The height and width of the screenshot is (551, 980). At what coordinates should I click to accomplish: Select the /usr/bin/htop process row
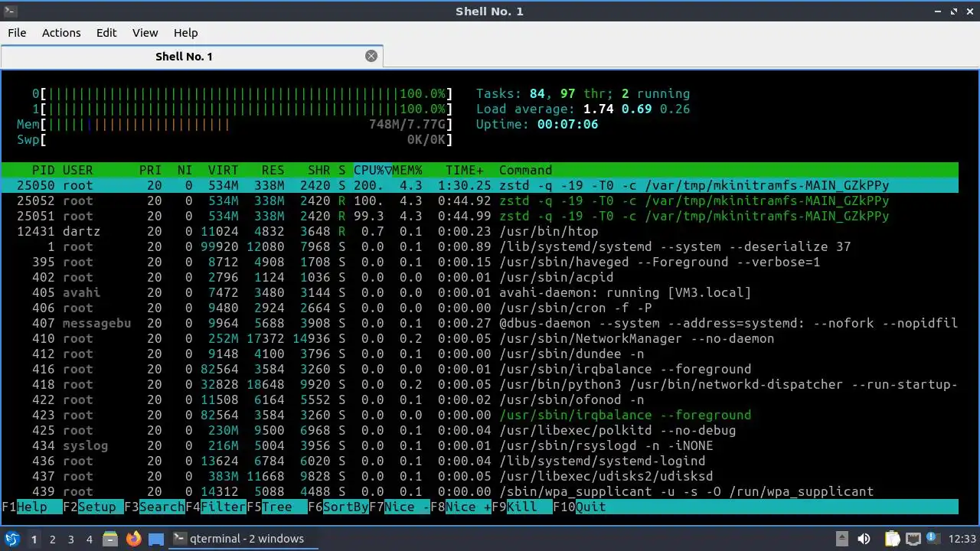pos(480,231)
